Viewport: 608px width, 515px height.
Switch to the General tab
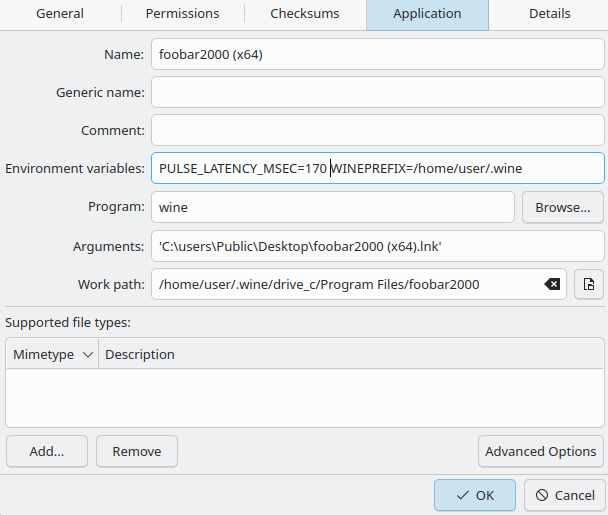click(x=60, y=14)
